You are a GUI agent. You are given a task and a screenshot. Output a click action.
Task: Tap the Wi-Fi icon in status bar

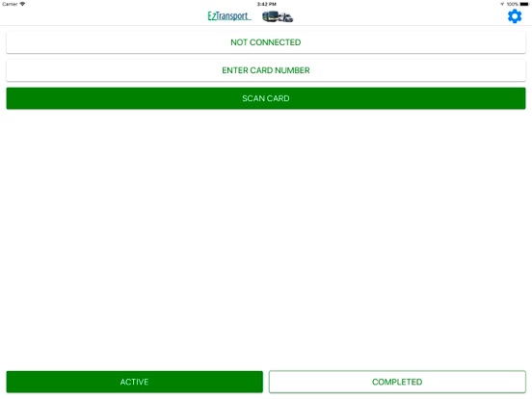22,4
